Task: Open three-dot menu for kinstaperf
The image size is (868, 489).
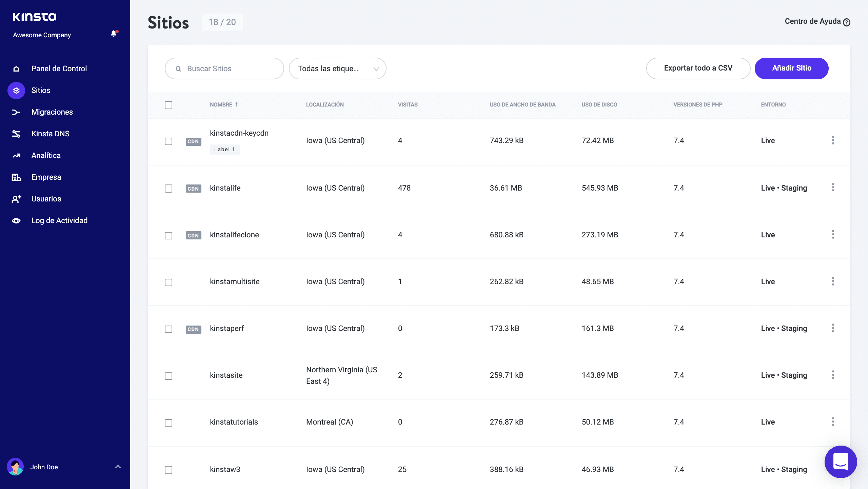Action: [x=833, y=328]
